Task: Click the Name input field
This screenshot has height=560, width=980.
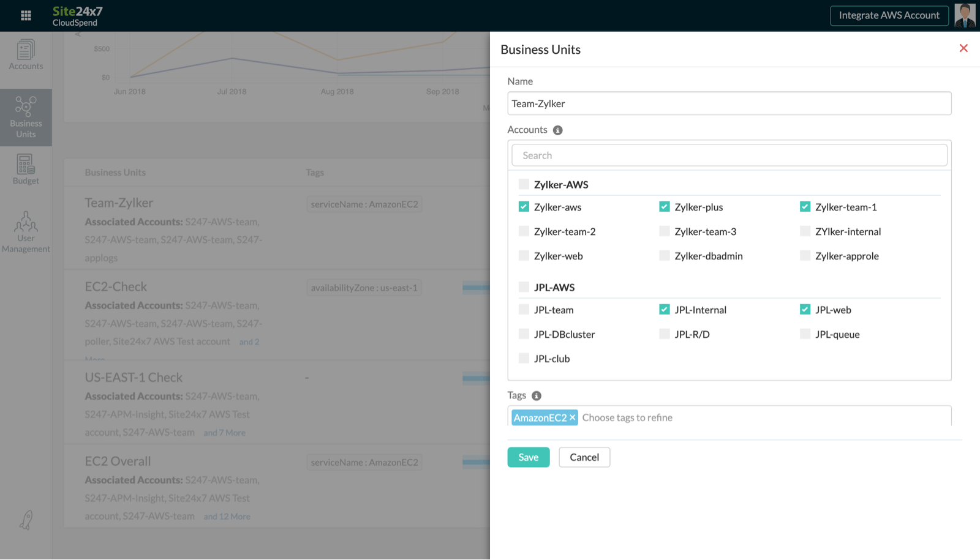Action: [x=729, y=103]
